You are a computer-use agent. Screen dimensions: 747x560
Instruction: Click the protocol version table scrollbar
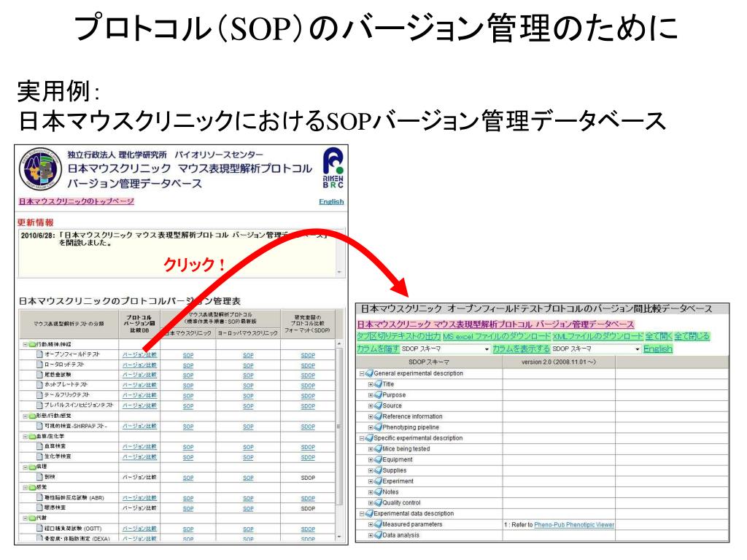[x=339, y=439]
